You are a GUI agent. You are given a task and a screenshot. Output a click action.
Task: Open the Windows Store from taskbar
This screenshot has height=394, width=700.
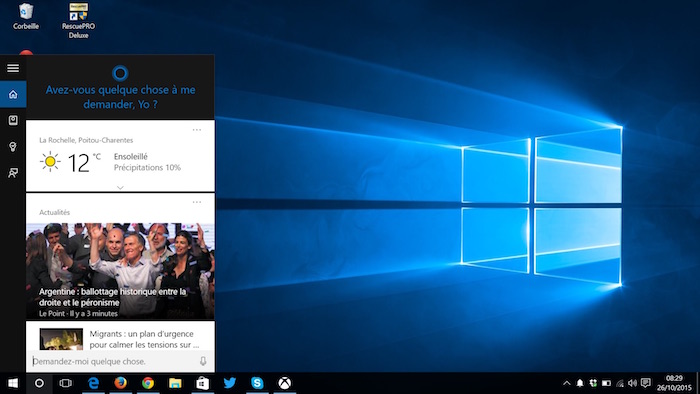coord(202,383)
